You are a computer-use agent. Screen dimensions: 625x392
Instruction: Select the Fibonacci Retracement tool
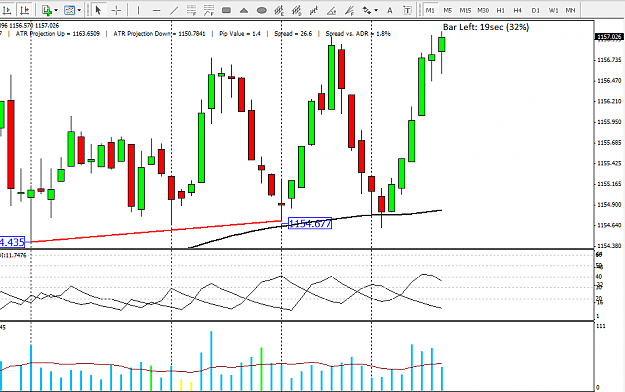click(208, 10)
